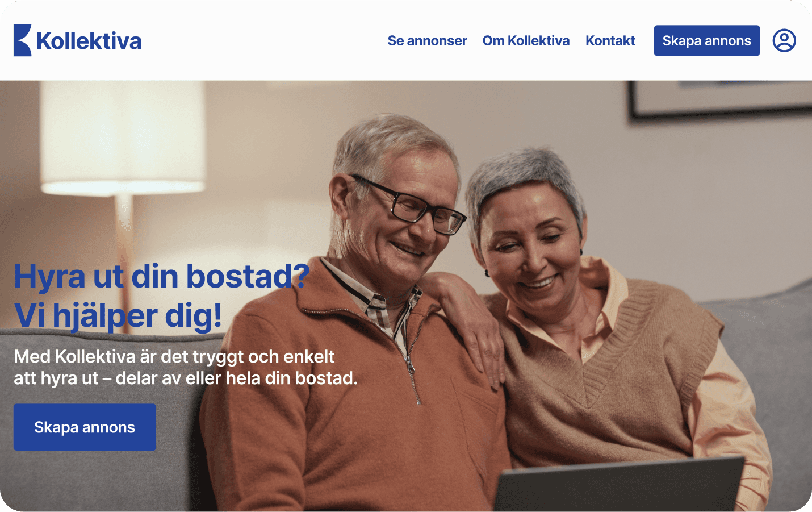Click Skapa annons button in header
The image size is (812, 512).
(706, 40)
